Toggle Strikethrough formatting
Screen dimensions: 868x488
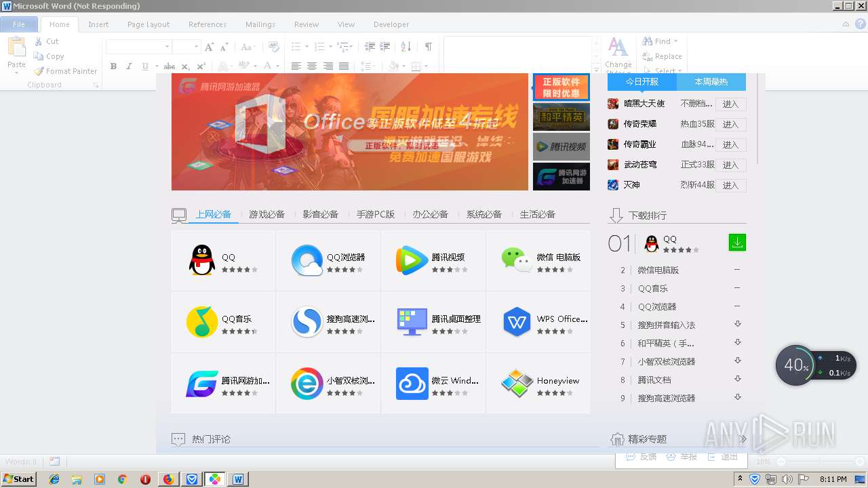(170, 66)
